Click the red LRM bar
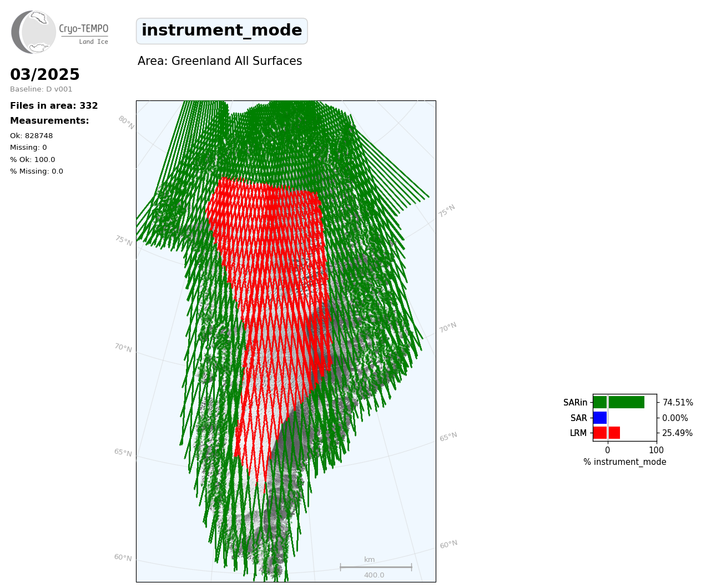Viewport: 706px width, 588px height. pos(606,433)
